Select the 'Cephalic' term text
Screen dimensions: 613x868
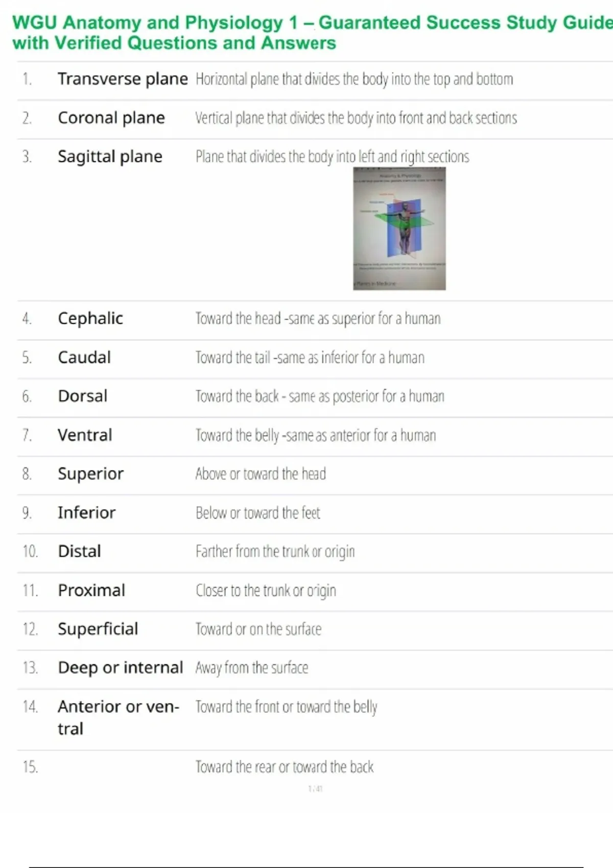point(90,319)
